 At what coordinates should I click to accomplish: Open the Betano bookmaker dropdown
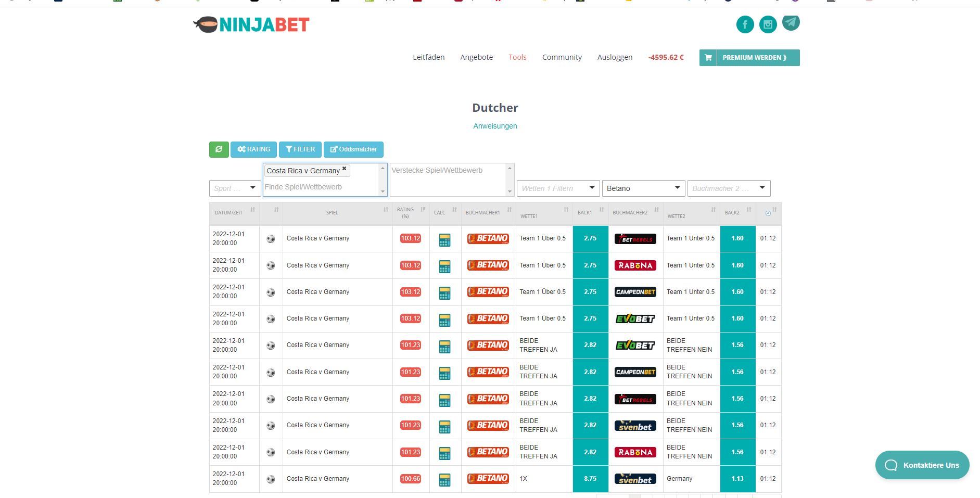(643, 188)
